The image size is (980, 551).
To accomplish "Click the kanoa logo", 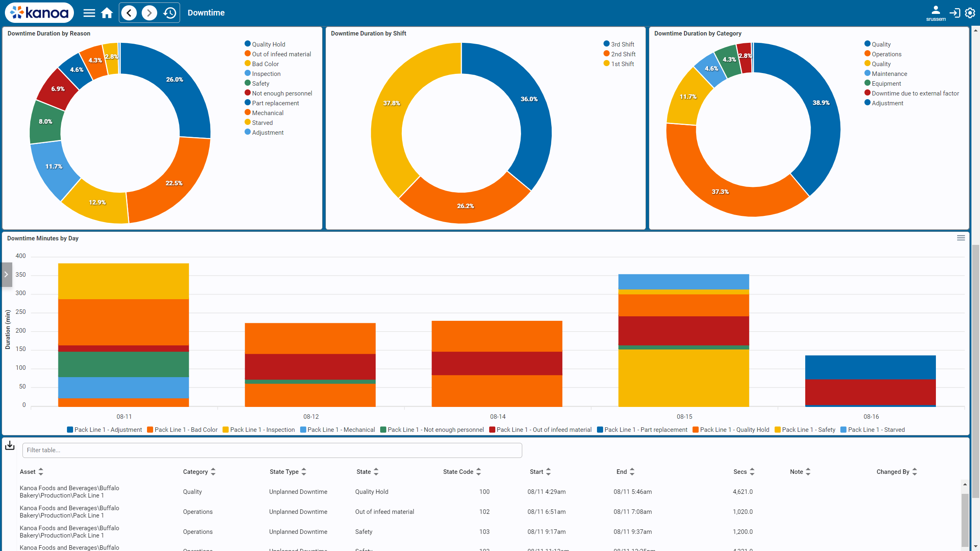I will (x=40, y=13).
